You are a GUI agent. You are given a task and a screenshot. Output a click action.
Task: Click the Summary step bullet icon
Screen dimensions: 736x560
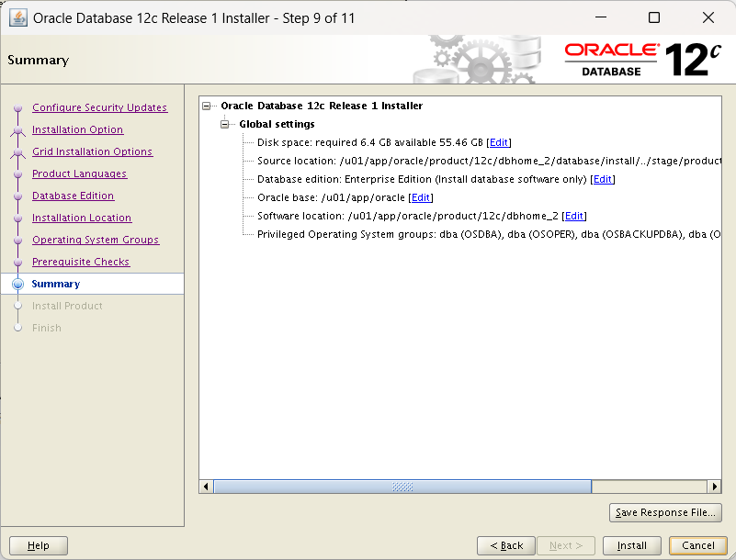click(17, 284)
